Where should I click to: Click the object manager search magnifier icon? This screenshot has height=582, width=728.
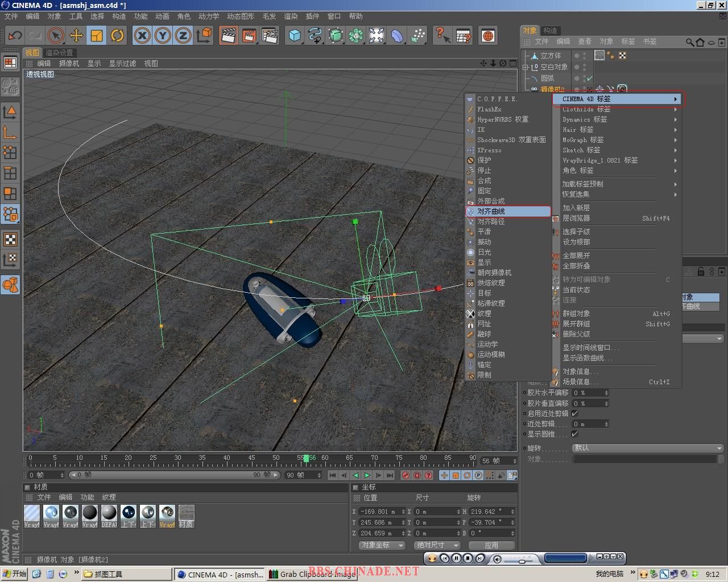(x=690, y=42)
